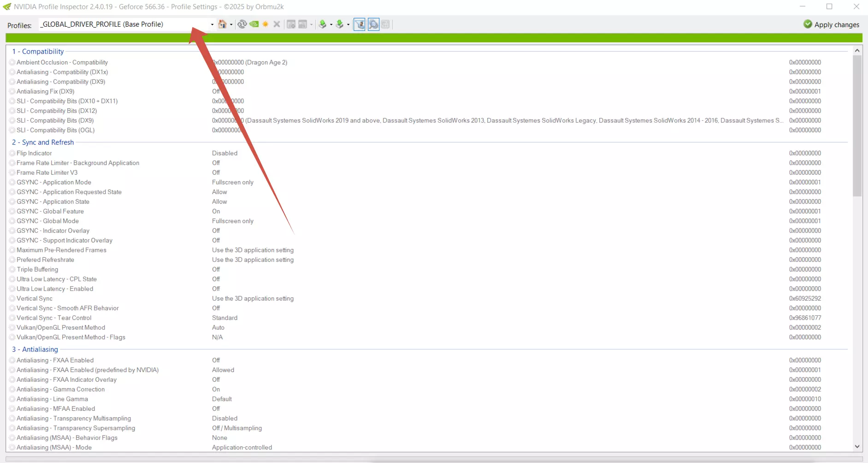Select the Maximum Pre-Rendered Frames setting
The width and height of the screenshot is (868, 463).
[x=61, y=250]
